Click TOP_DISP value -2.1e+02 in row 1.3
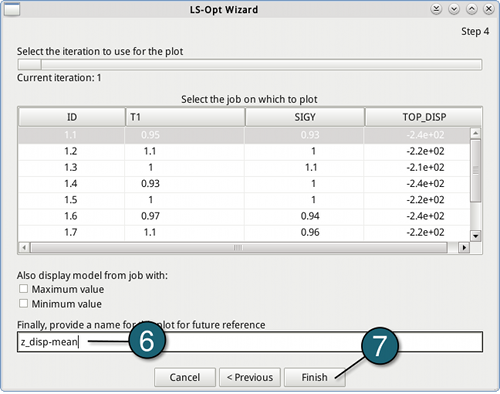Image resolution: width=500 pixels, height=394 pixels. click(x=425, y=167)
